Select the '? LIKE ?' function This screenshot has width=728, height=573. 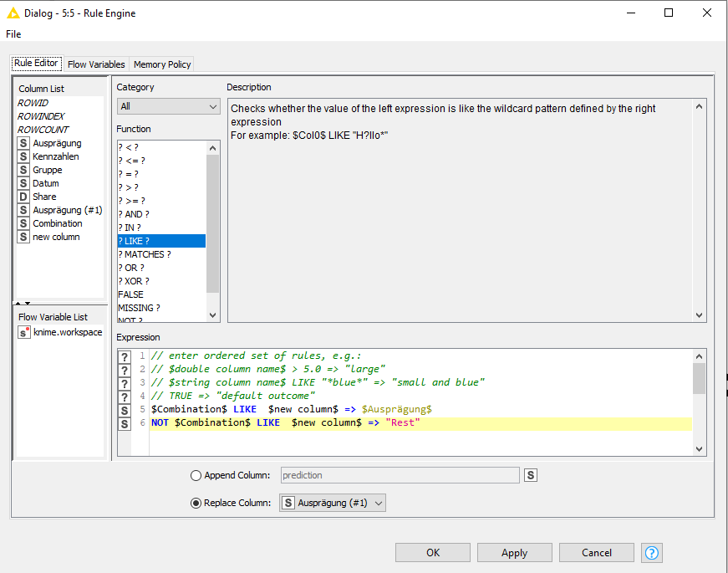pyautogui.click(x=161, y=241)
